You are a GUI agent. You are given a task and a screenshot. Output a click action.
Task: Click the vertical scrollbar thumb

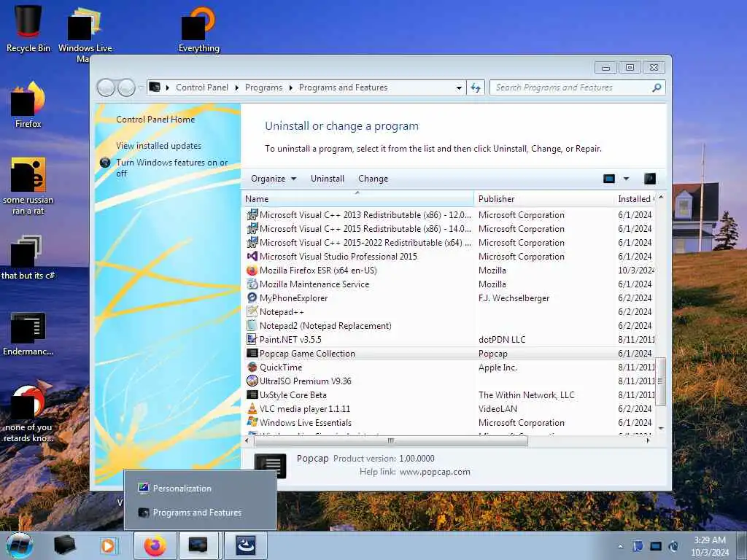click(x=660, y=381)
